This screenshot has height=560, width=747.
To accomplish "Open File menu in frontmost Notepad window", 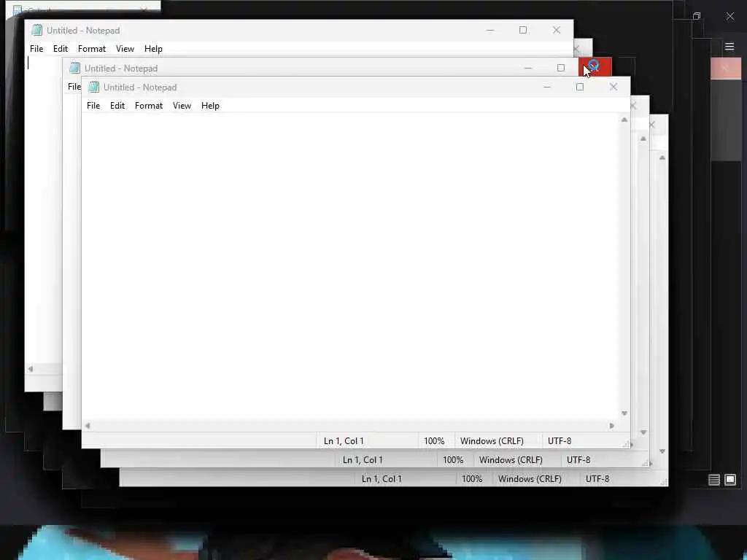I will click(x=93, y=106).
